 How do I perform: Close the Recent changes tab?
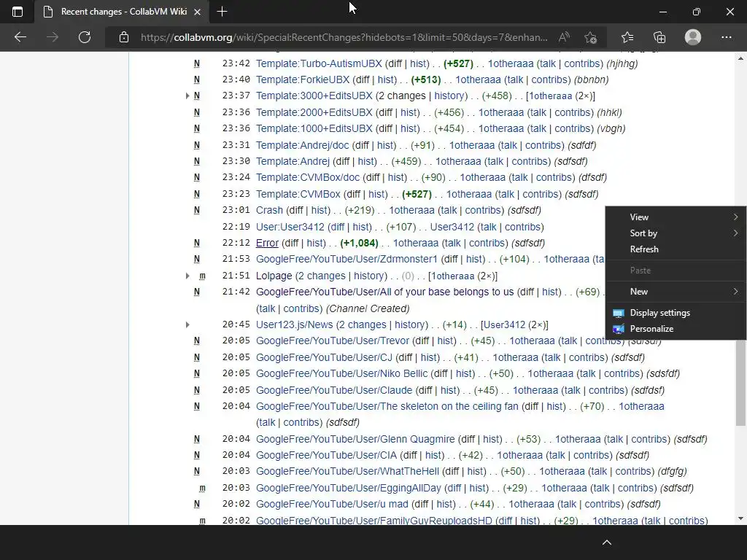click(197, 12)
